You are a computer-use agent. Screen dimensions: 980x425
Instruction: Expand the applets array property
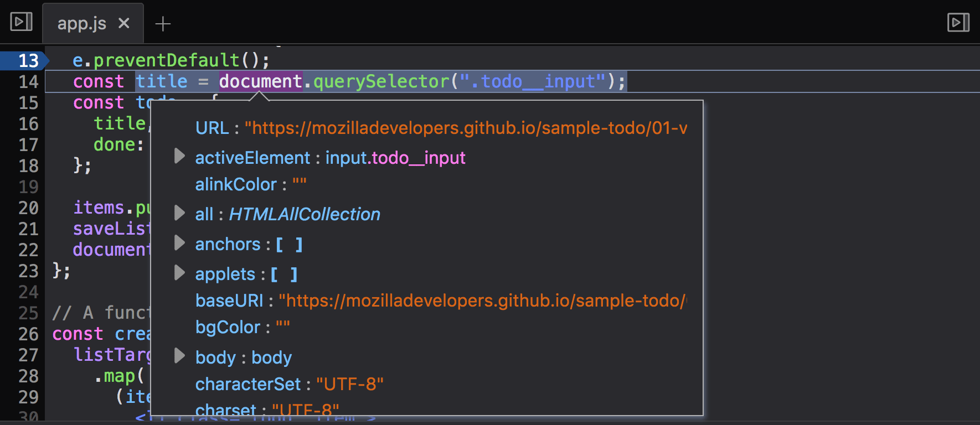(179, 273)
